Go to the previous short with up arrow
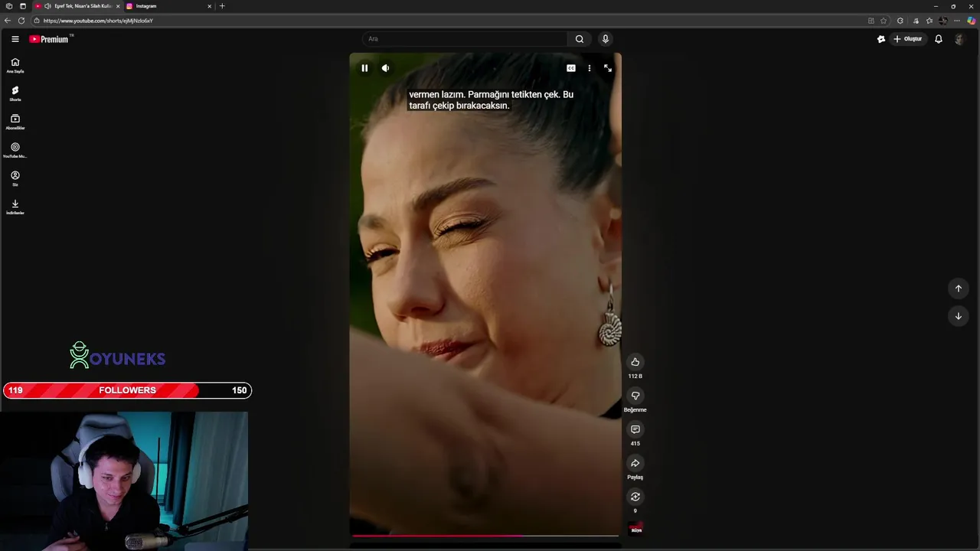 958,289
